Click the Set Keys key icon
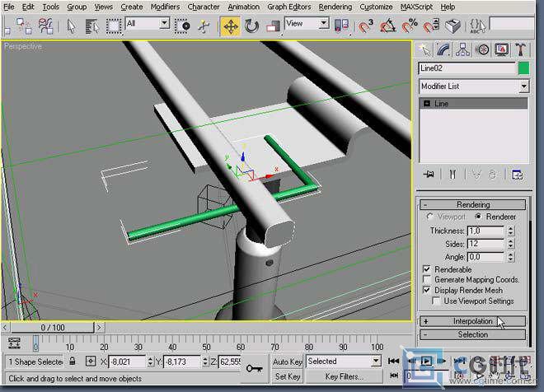Image resolution: width=544 pixels, height=392 pixels. click(255, 369)
